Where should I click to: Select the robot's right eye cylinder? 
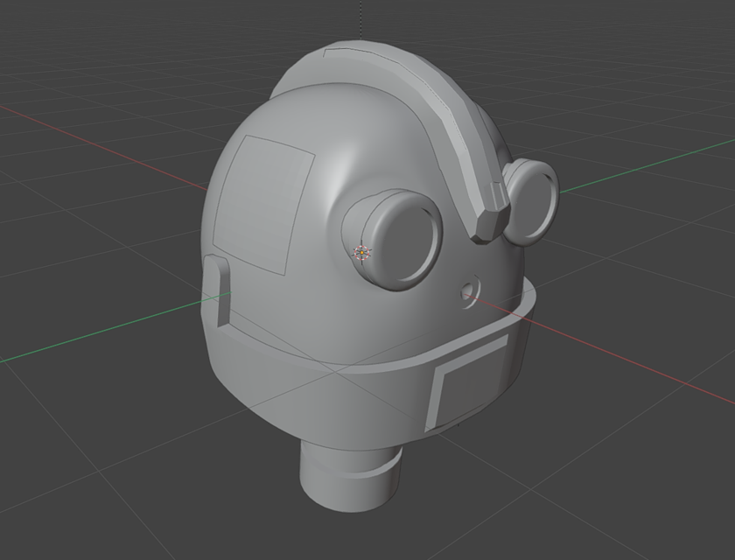pyautogui.click(x=531, y=201)
